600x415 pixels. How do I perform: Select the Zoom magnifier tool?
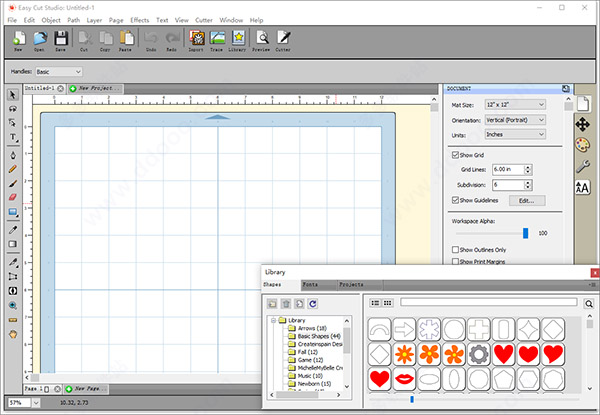pos(13,305)
